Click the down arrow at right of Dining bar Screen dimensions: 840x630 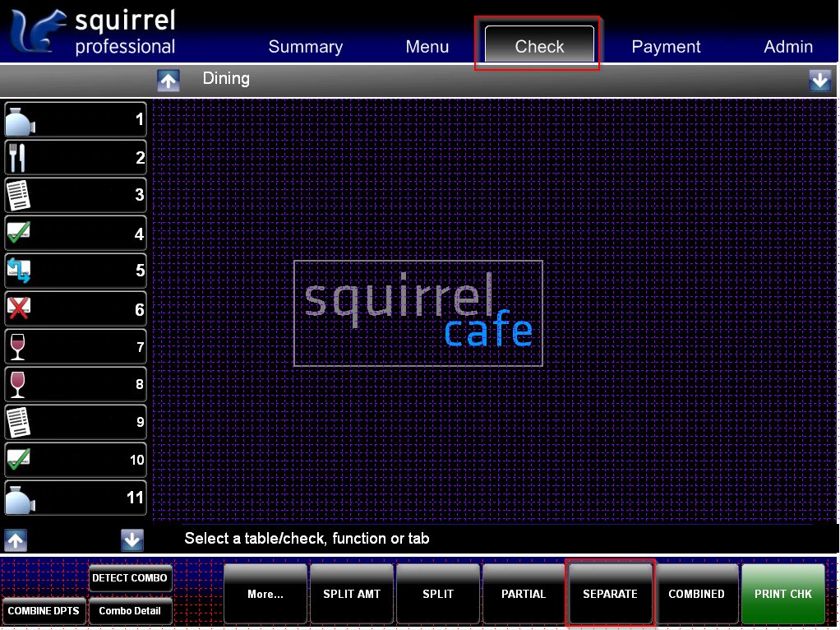tap(819, 81)
